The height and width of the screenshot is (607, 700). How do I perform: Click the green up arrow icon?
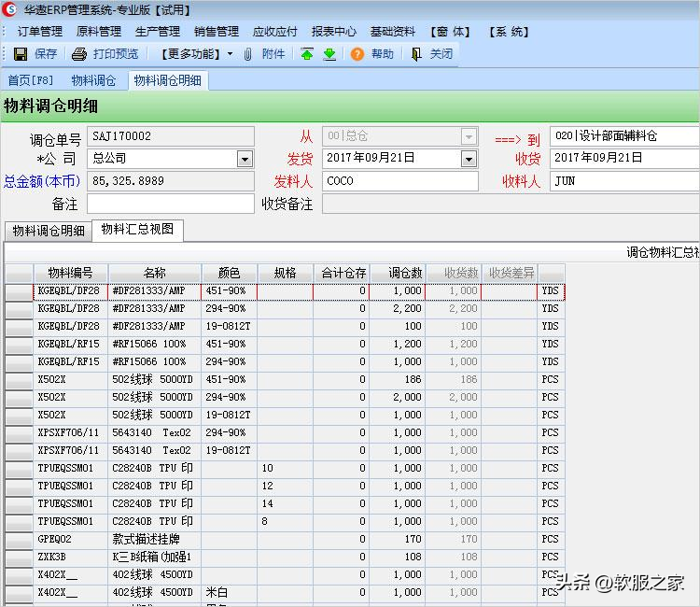[x=307, y=54]
